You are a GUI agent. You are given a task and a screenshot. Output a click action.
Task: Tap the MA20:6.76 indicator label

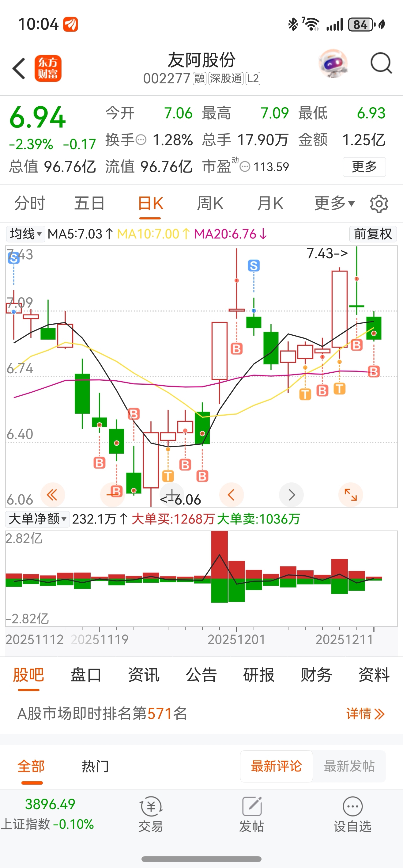(x=231, y=234)
